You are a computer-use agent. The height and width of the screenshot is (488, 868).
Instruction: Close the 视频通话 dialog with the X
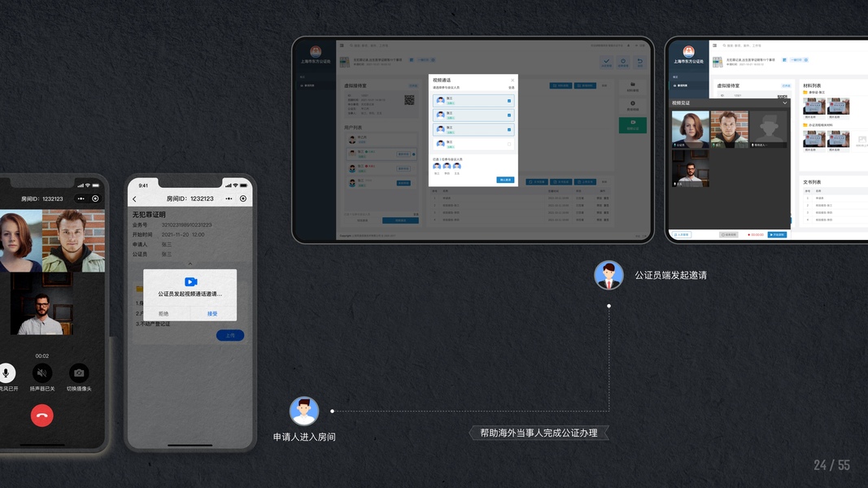pyautogui.click(x=512, y=81)
